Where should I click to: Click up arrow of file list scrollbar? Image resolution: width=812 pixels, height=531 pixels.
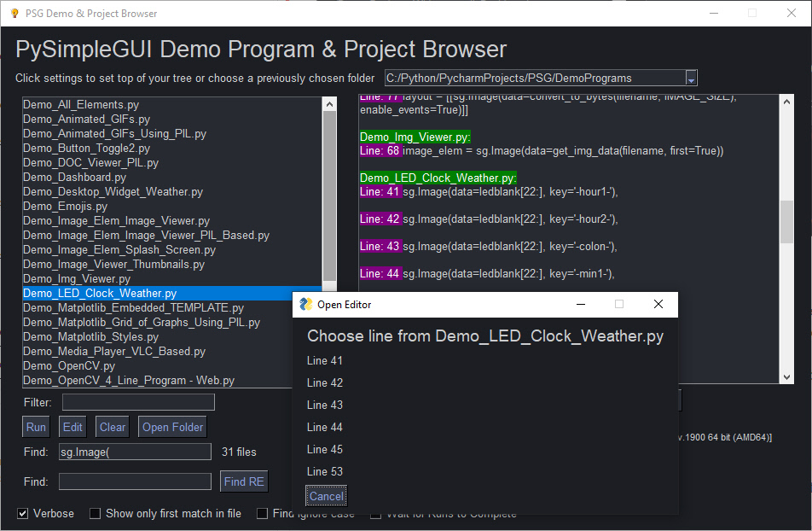click(x=329, y=104)
